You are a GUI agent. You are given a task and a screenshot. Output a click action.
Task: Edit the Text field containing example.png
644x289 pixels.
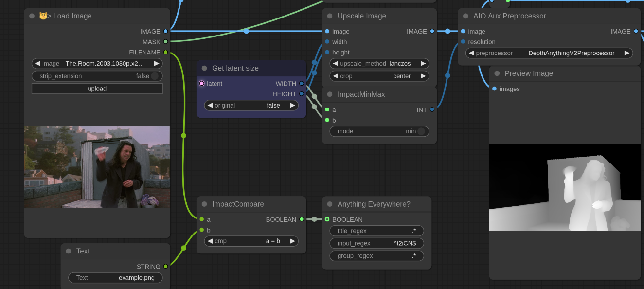(115, 278)
